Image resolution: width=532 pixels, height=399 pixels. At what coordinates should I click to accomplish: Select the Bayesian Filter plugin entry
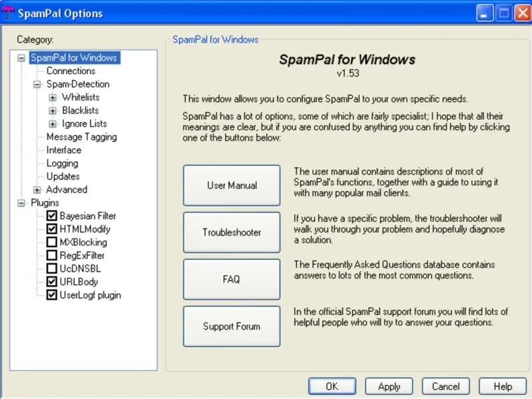click(x=88, y=215)
